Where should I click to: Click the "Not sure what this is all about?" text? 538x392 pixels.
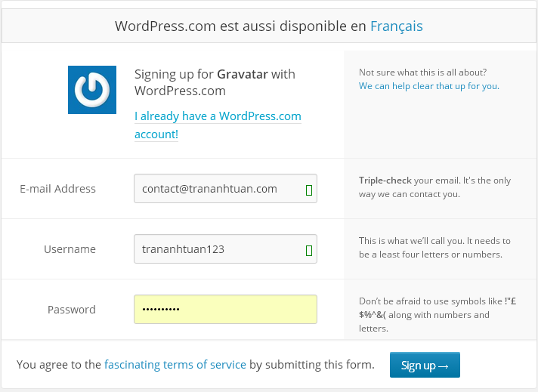click(x=422, y=73)
